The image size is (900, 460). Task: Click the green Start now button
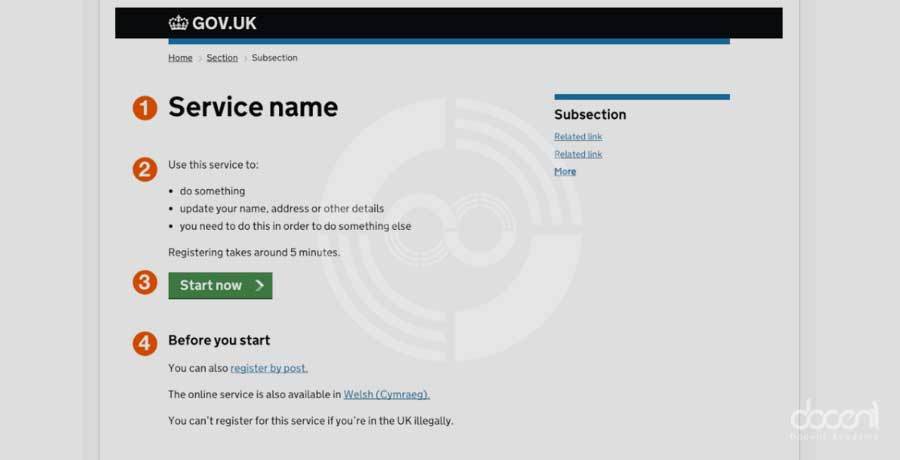click(x=220, y=285)
